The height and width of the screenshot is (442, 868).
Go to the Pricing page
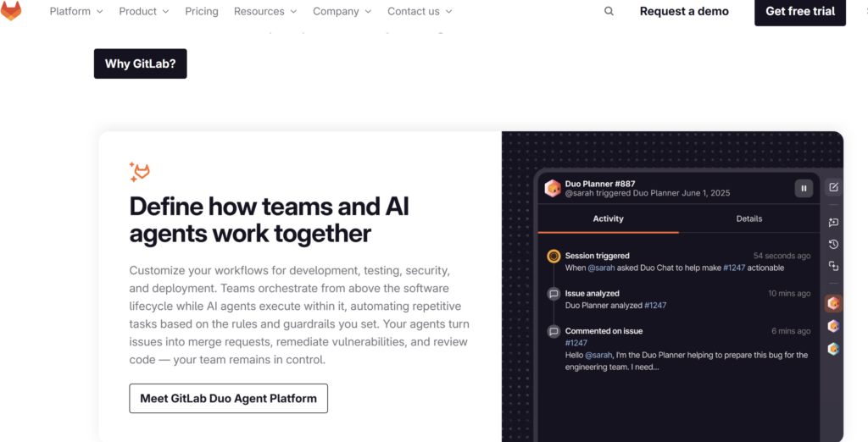(x=202, y=11)
